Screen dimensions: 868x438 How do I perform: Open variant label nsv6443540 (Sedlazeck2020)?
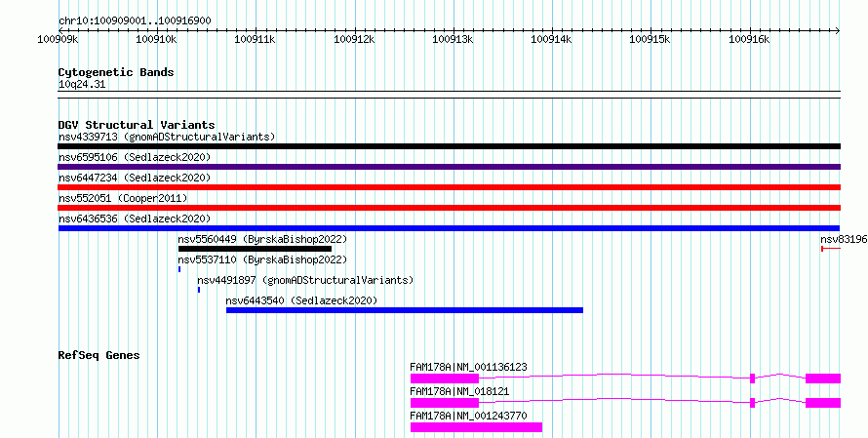pyautogui.click(x=301, y=300)
